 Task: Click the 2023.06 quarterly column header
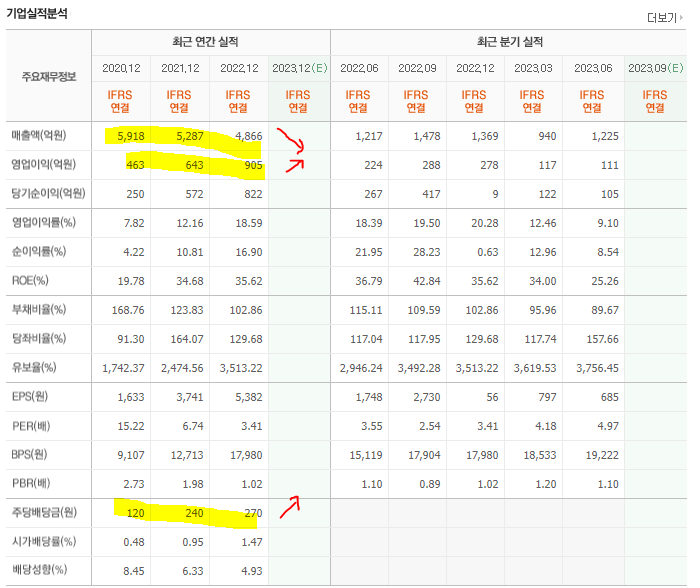click(x=593, y=68)
